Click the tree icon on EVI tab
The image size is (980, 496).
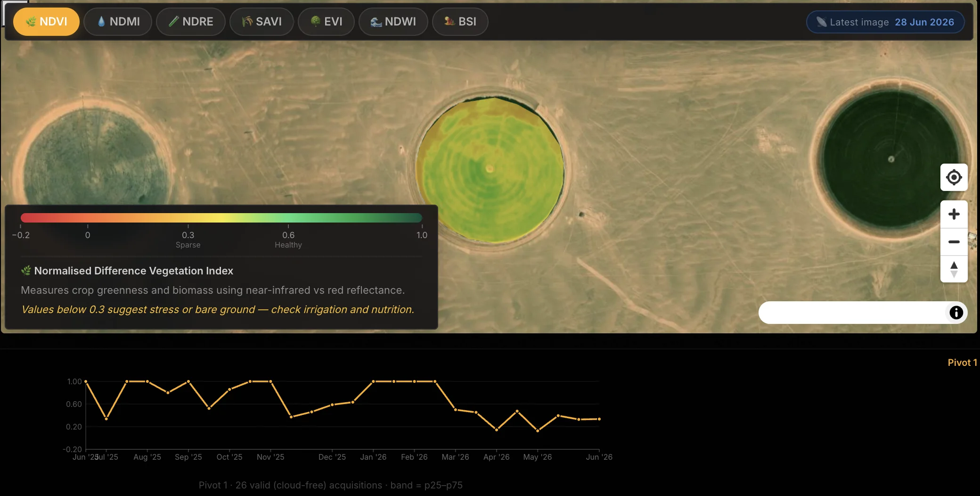(x=316, y=21)
